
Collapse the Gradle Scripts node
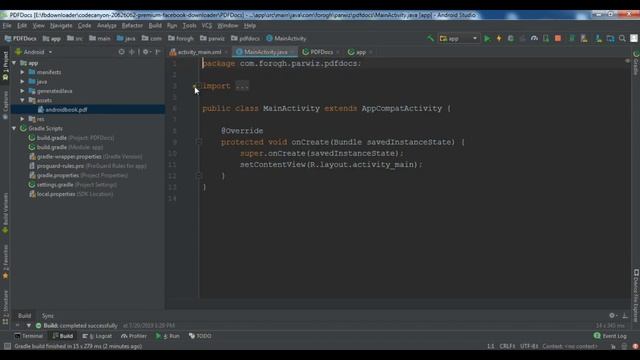pyautogui.click(x=15, y=128)
